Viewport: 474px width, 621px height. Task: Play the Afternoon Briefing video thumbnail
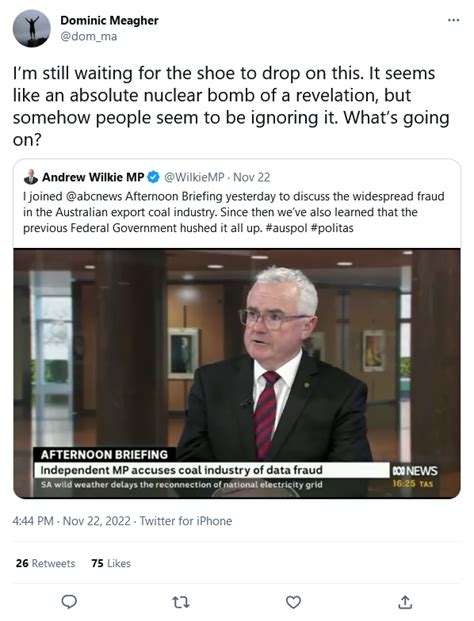[x=237, y=373]
